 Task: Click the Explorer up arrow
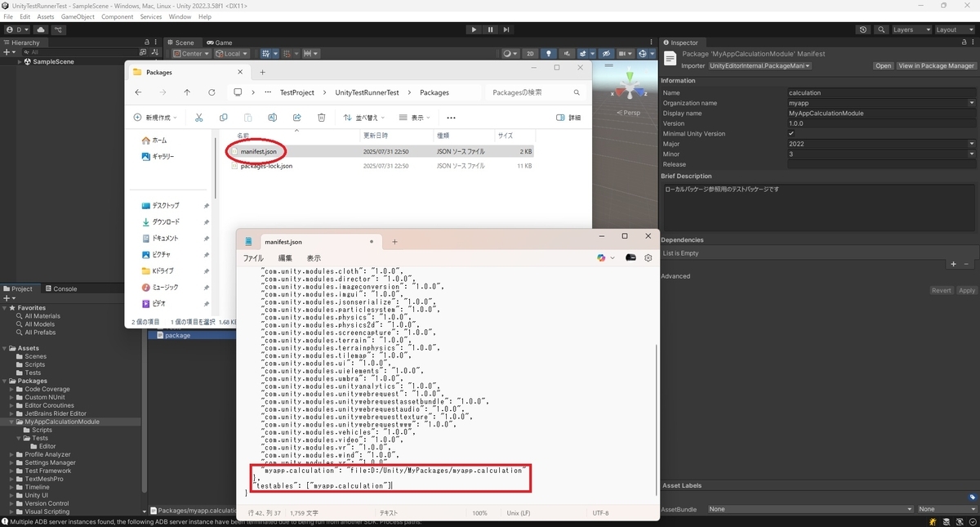[187, 92]
